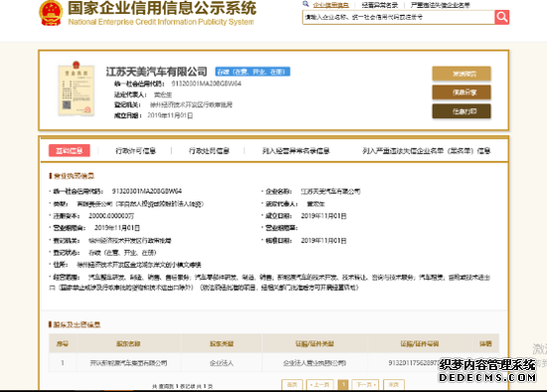
Task: Go to the 上一页 previous page button
Action: click(x=320, y=385)
